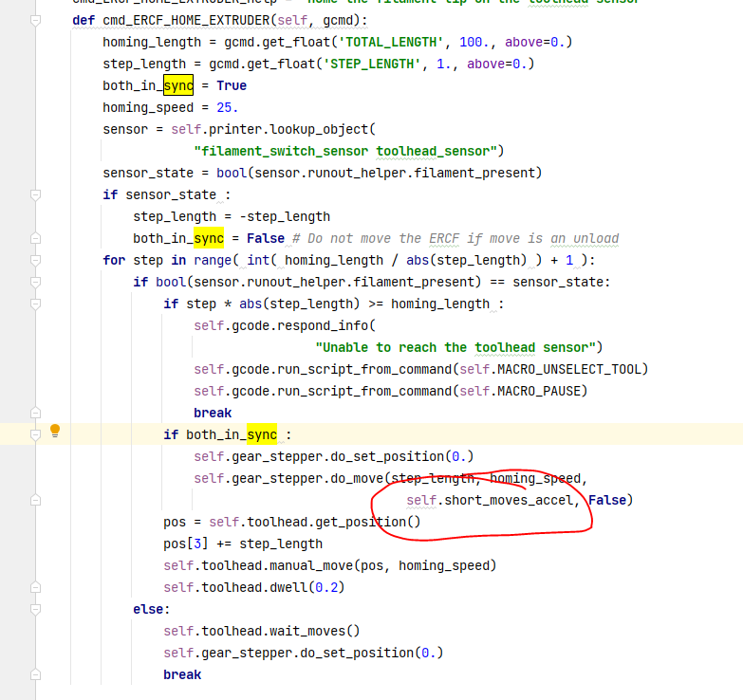Fold the 'if step * abs(step_length)' block

pyautogui.click(x=35, y=304)
